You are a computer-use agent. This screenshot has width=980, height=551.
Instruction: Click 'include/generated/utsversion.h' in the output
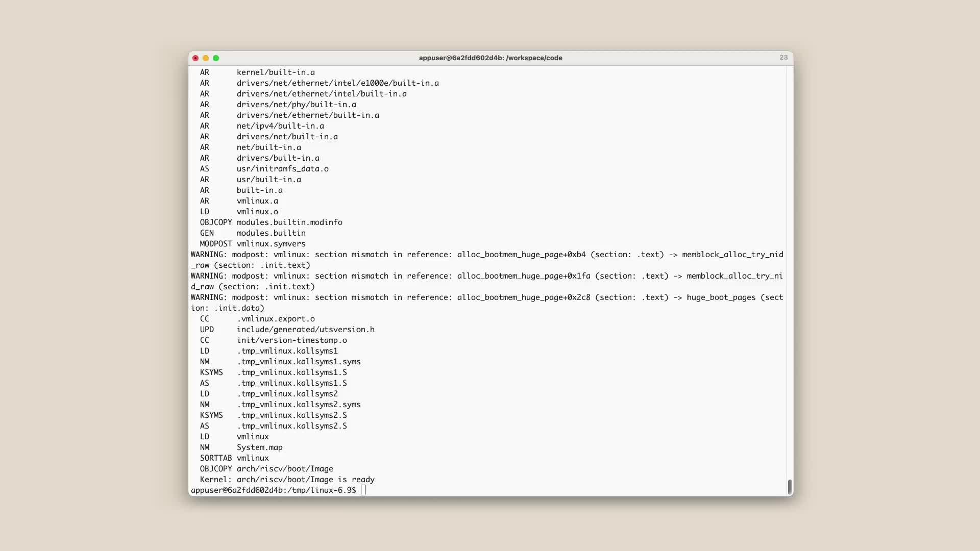coord(305,330)
